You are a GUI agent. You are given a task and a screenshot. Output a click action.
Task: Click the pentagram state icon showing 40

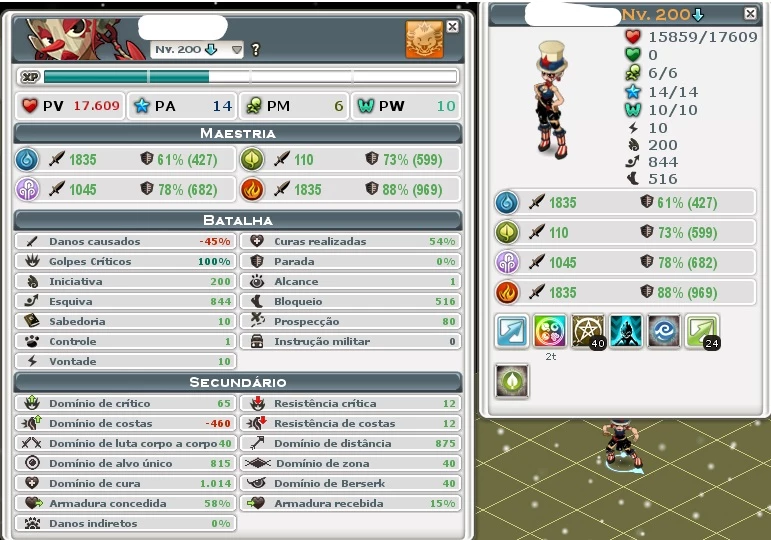pos(588,331)
